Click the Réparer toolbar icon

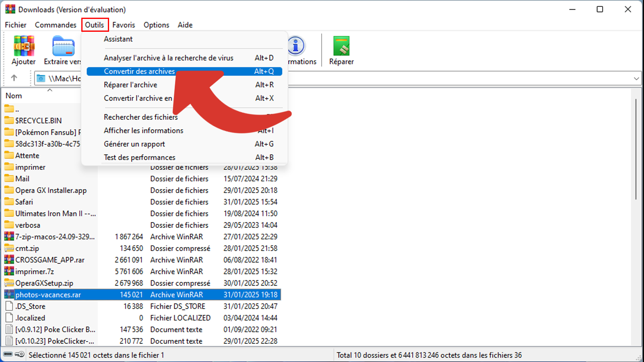341,46
